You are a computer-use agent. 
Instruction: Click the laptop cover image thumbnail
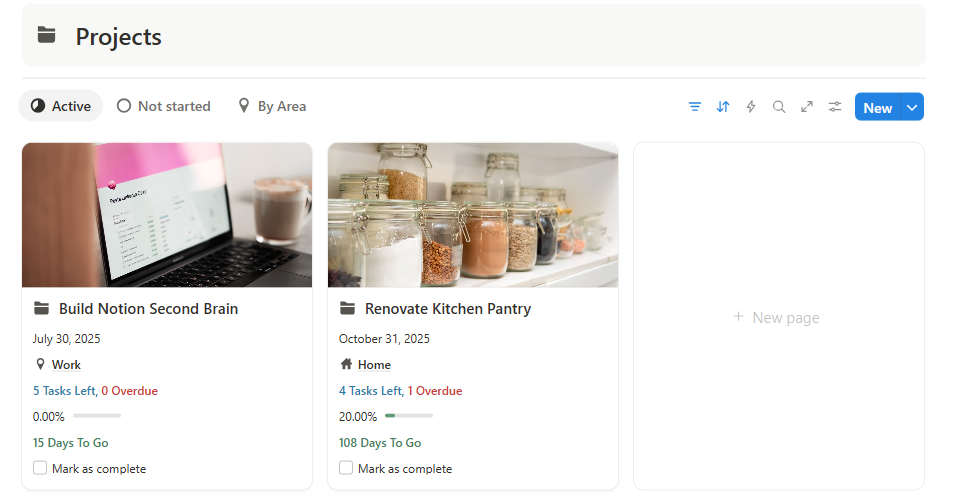(x=167, y=215)
